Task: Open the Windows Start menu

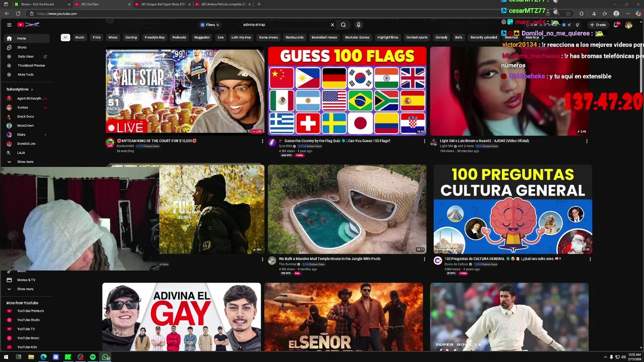Action: (6, 357)
